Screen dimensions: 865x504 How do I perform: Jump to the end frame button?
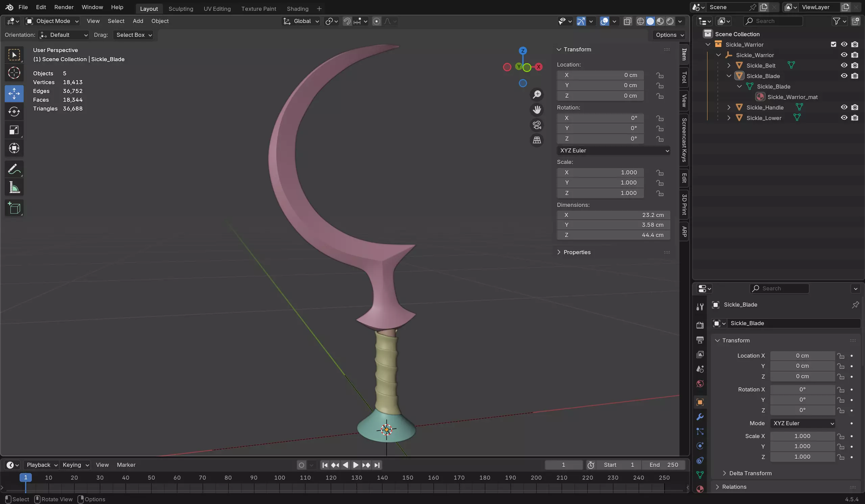click(x=377, y=465)
